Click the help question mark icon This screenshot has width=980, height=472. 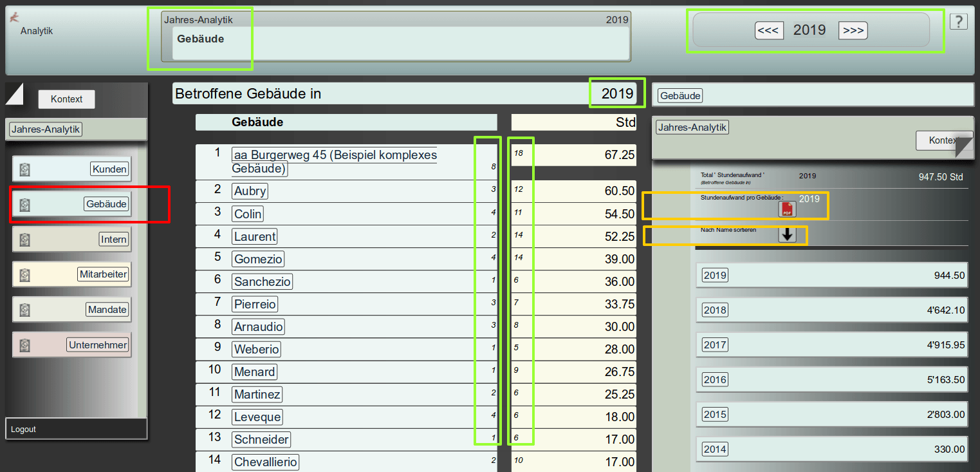[958, 22]
